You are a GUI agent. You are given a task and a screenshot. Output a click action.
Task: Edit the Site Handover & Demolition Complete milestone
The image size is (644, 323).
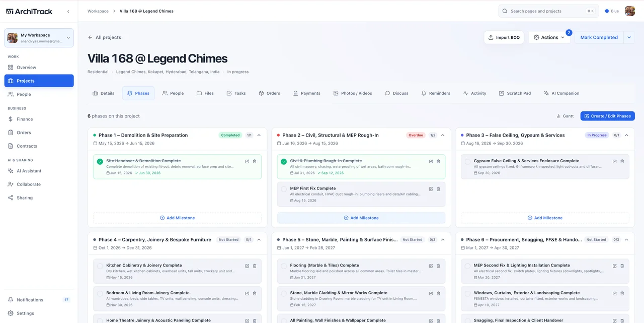click(247, 161)
